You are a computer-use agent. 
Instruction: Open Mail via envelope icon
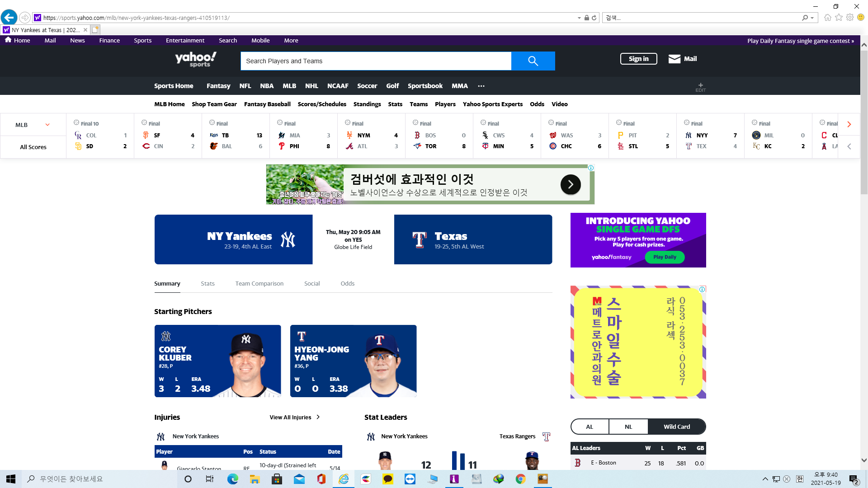[x=674, y=59]
